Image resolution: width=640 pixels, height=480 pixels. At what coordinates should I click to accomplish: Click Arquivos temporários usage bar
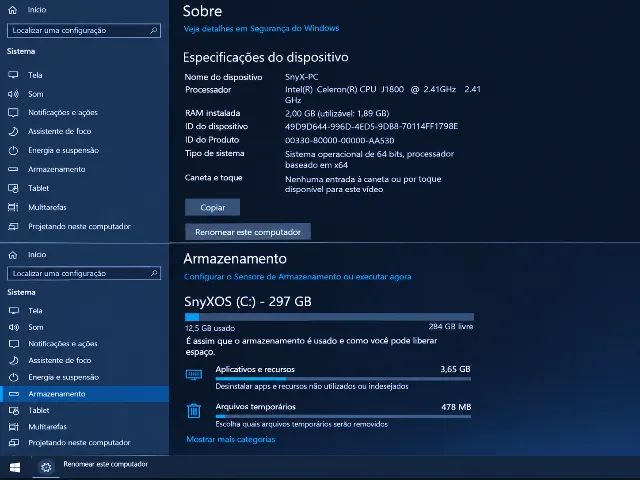click(343, 416)
